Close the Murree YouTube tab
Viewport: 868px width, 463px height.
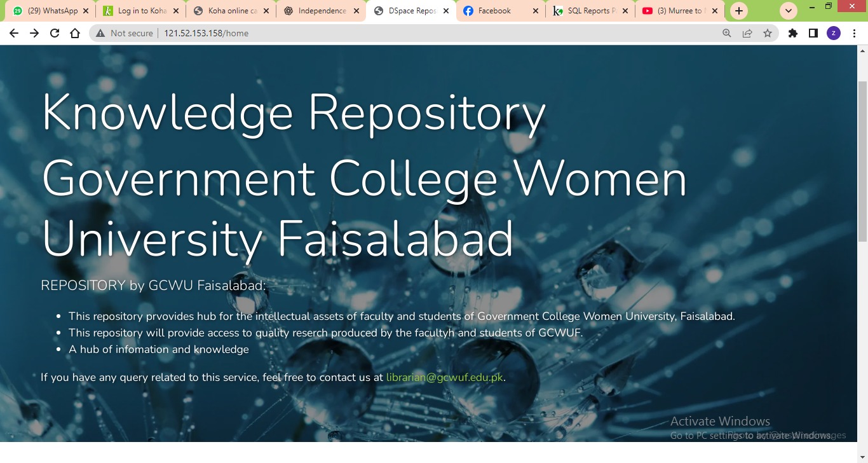tap(716, 11)
